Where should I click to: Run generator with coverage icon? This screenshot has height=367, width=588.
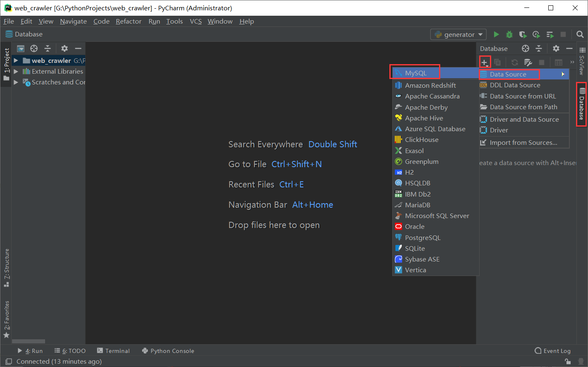(x=523, y=34)
